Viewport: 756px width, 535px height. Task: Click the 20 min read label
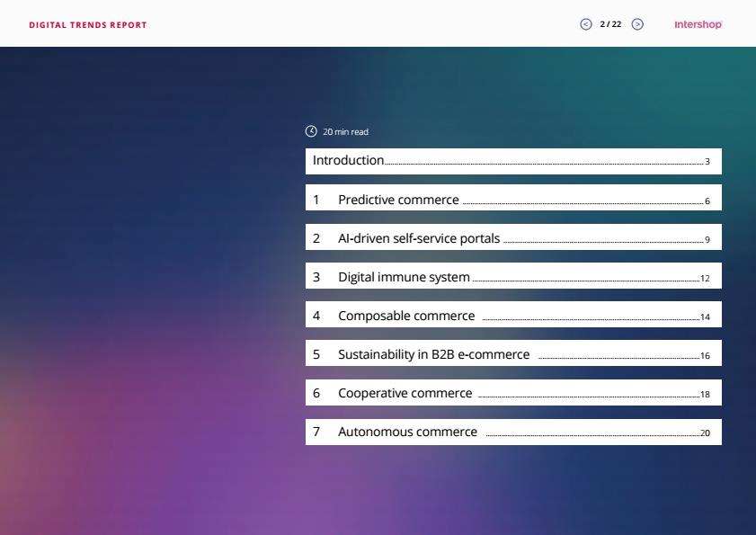345,131
